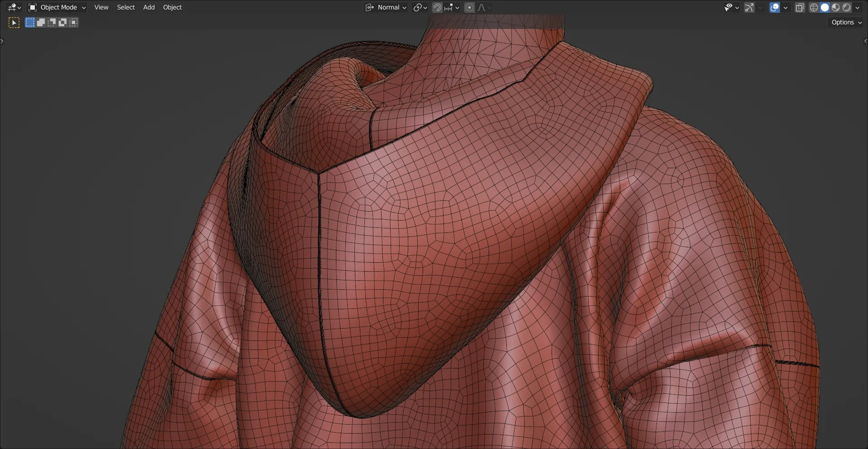Toggle the snapping magnet
This screenshot has height=449, width=868.
coord(437,7)
